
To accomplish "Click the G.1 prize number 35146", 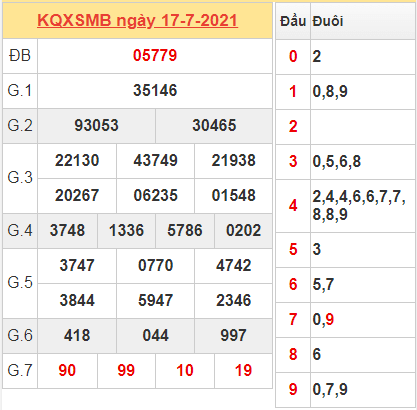I will (155, 90).
